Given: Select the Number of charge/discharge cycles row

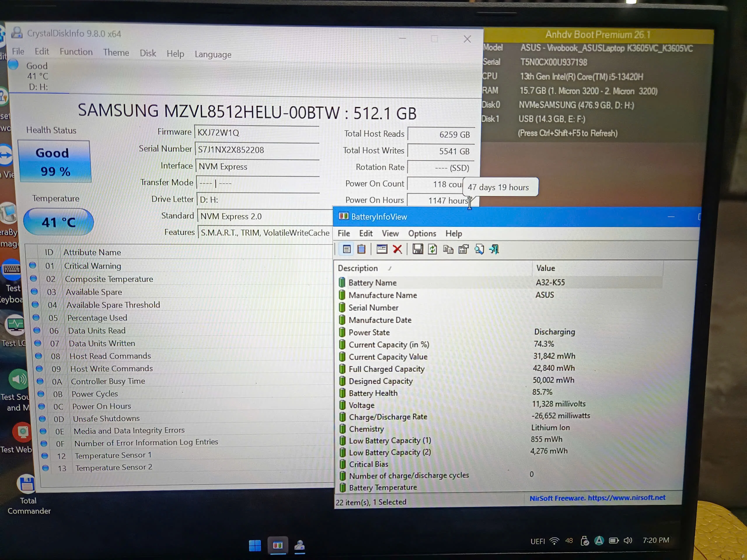Looking at the screenshot, I should pos(499,475).
